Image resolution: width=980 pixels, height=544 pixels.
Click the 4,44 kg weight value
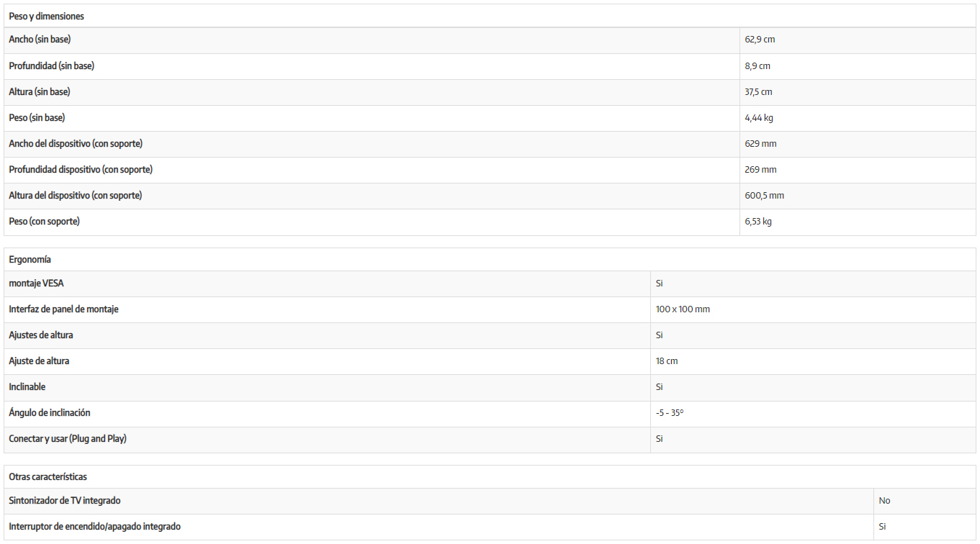tap(759, 117)
